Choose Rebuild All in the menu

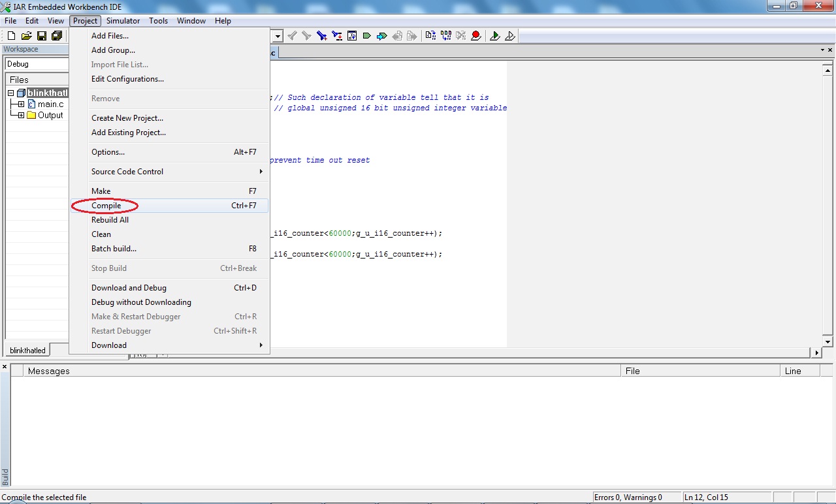click(x=110, y=220)
